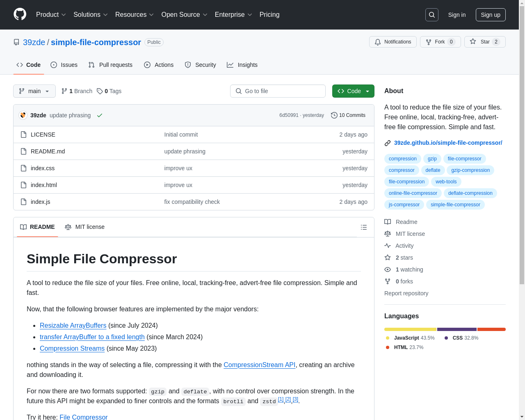This screenshot has height=420, width=525.
Task: Click the repository icon before 39zde
Action: click(16, 42)
